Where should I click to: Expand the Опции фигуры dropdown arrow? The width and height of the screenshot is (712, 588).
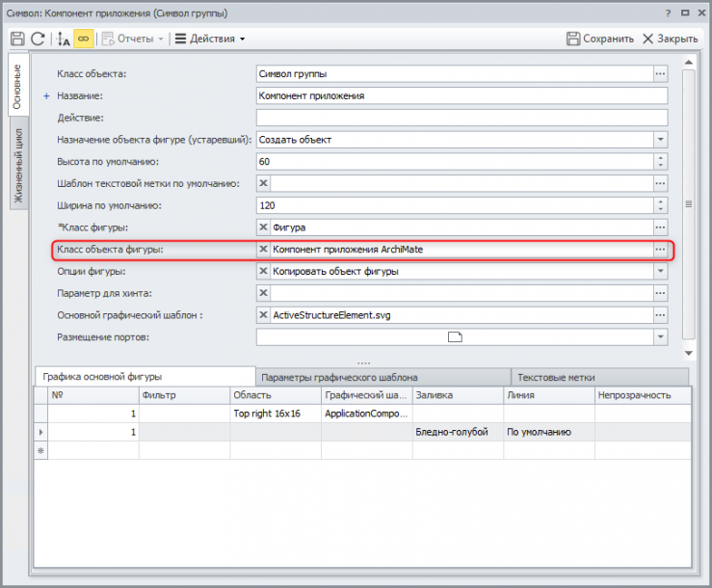pos(660,271)
